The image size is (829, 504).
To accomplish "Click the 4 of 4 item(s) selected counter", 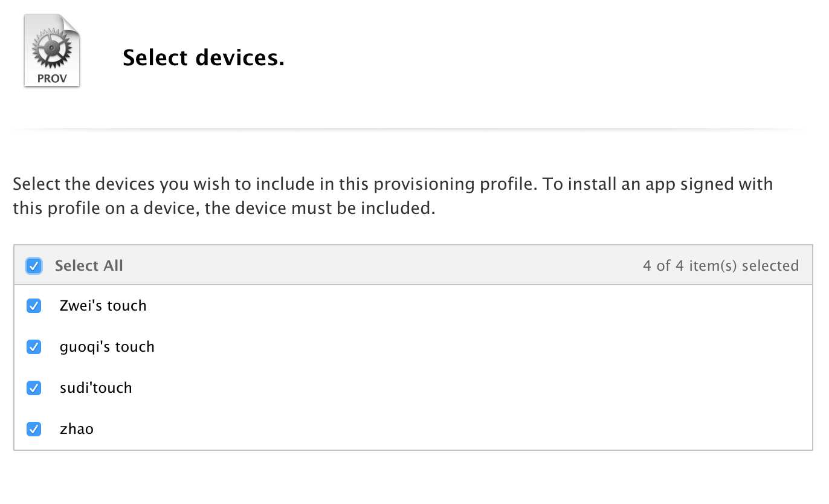I will click(721, 266).
